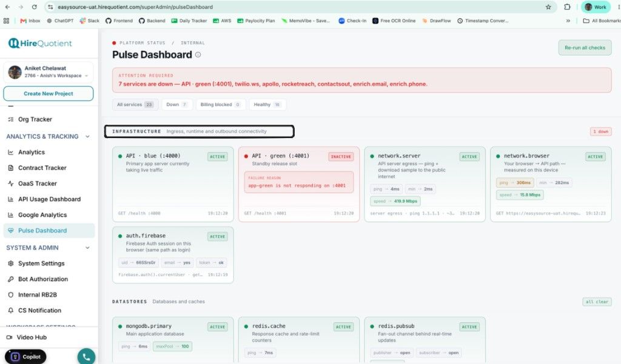Reload the page with refresh icon
This screenshot has height=364, width=621.
coord(34,7)
